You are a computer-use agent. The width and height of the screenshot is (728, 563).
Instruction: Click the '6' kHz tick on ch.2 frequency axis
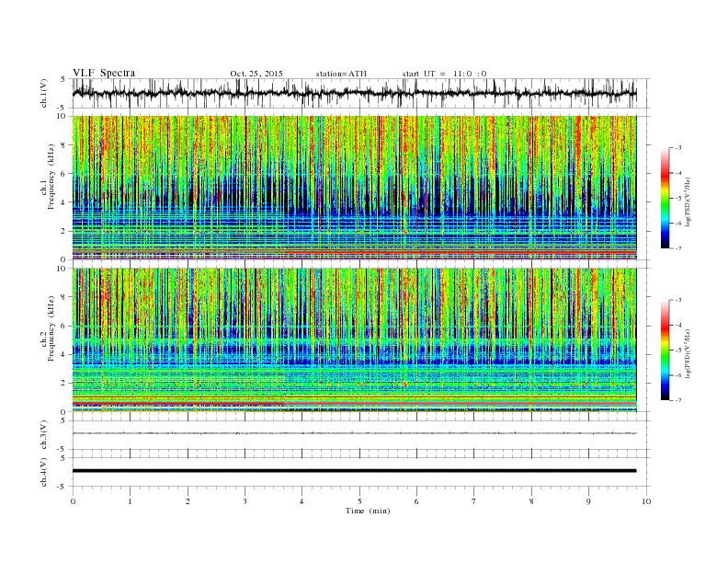pos(64,326)
